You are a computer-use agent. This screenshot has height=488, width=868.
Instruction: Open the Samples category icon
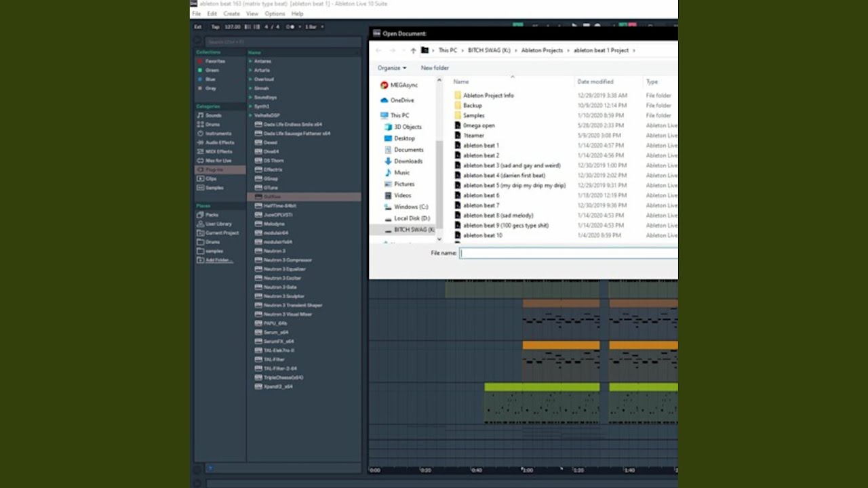click(200, 188)
